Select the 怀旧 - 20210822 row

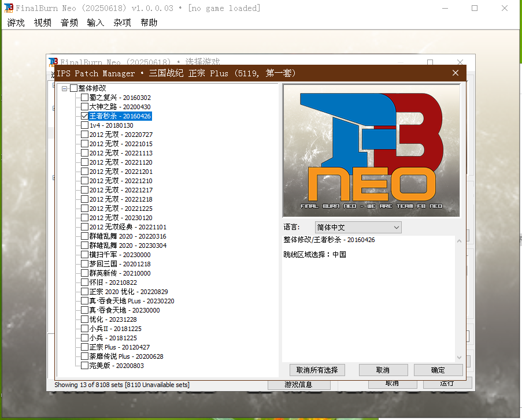click(x=113, y=283)
